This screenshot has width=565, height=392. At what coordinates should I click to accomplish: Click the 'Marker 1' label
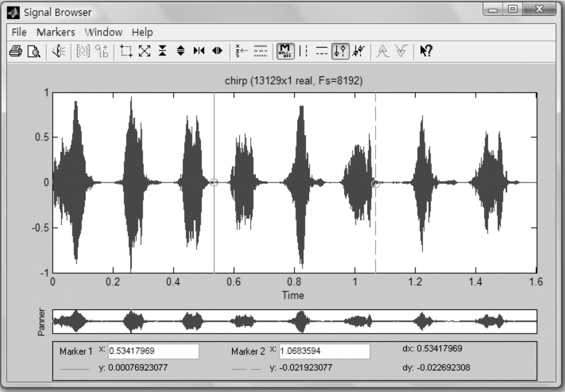click(76, 352)
